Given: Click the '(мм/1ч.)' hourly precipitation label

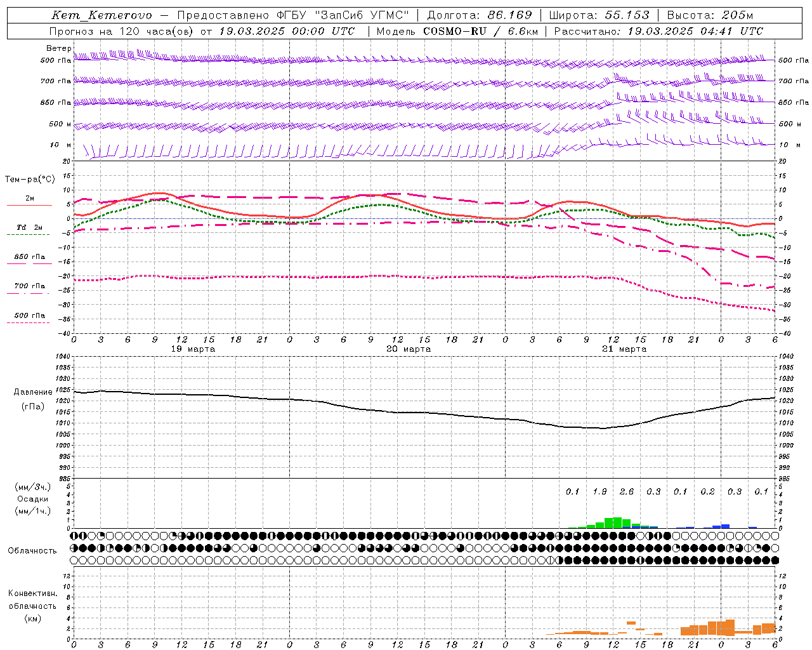Looking at the screenshot, I should click(33, 511).
